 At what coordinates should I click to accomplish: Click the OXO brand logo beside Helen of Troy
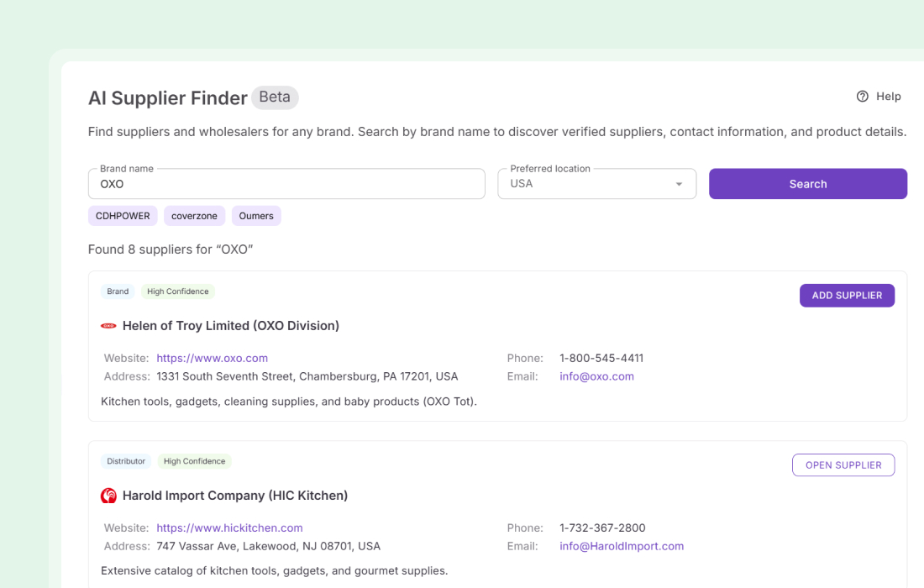click(x=108, y=325)
